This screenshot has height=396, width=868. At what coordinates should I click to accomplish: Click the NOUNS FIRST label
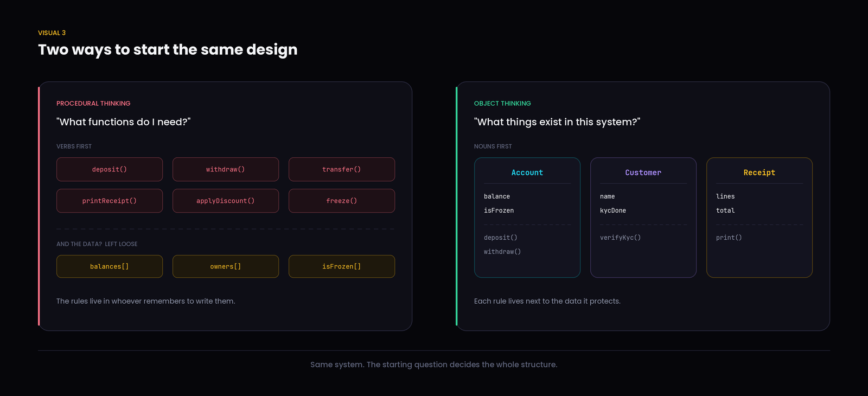coord(493,146)
